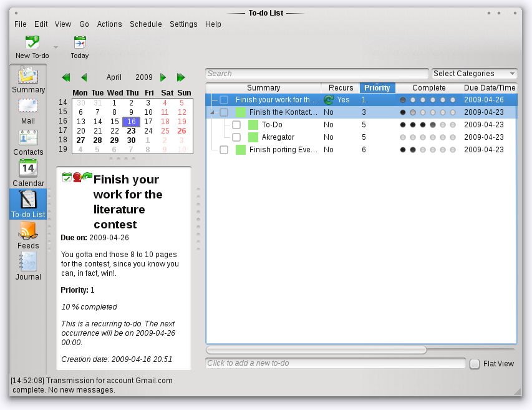Select day 16 in the calendar
The image size is (532, 410).
click(x=132, y=122)
